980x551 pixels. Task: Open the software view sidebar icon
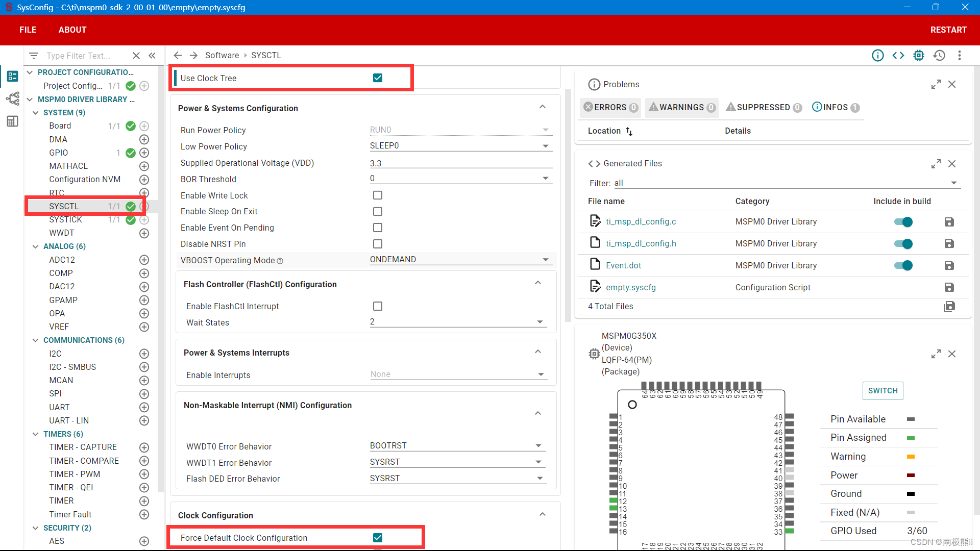13,77
